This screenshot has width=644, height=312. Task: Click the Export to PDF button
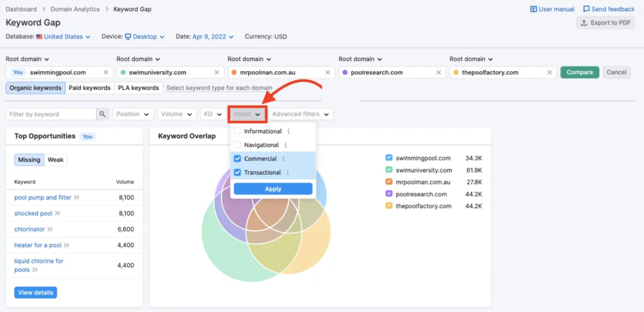[606, 23]
